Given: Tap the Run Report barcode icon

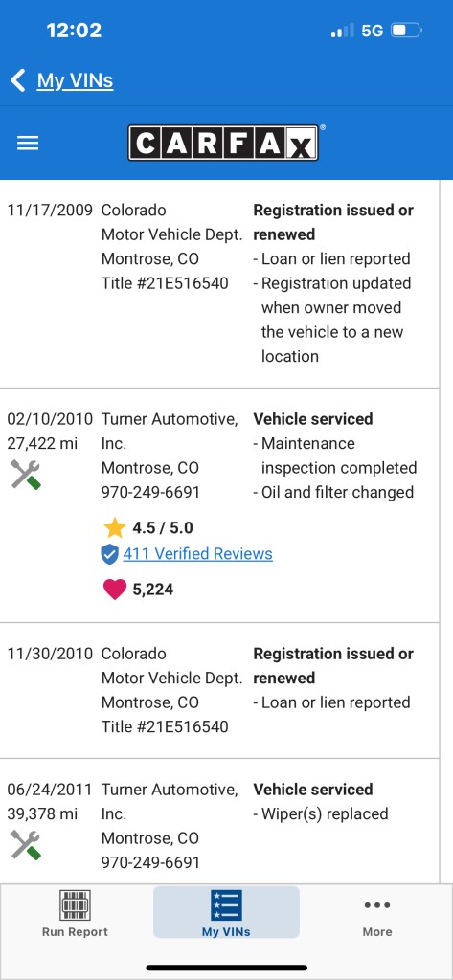Looking at the screenshot, I should pos(75,905).
